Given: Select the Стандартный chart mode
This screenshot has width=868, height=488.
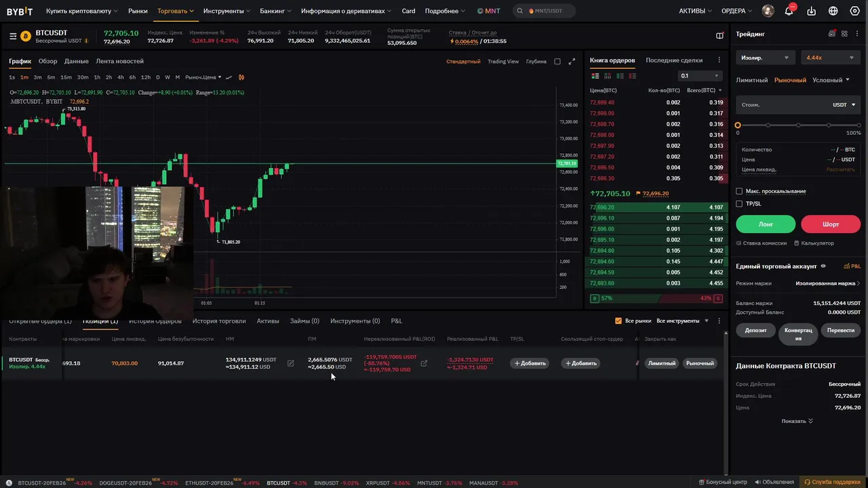Looking at the screenshot, I should coord(463,62).
